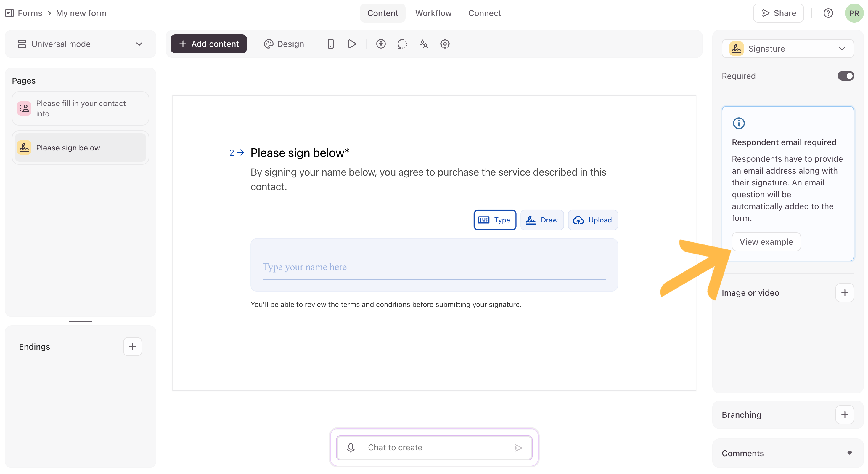The width and height of the screenshot is (868, 474).
Task: Click the play preview icon
Action: [352, 44]
